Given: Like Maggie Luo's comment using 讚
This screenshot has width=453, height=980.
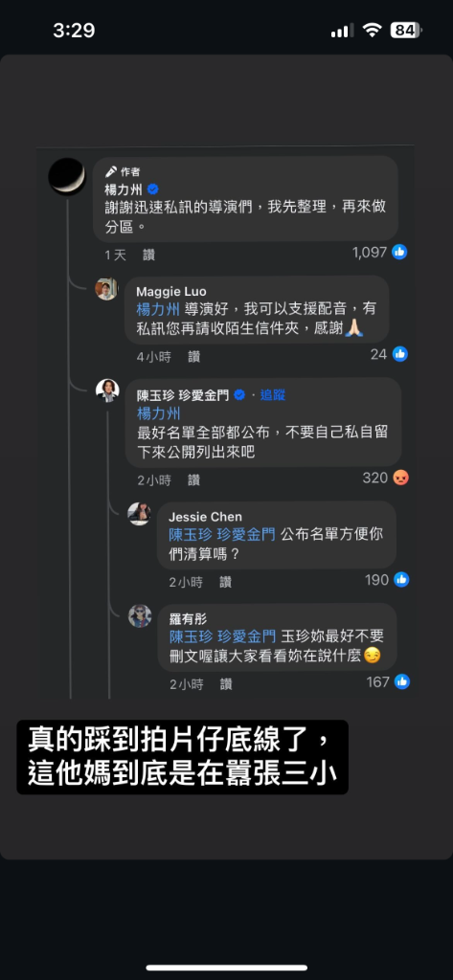Looking at the screenshot, I should (x=194, y=357).
